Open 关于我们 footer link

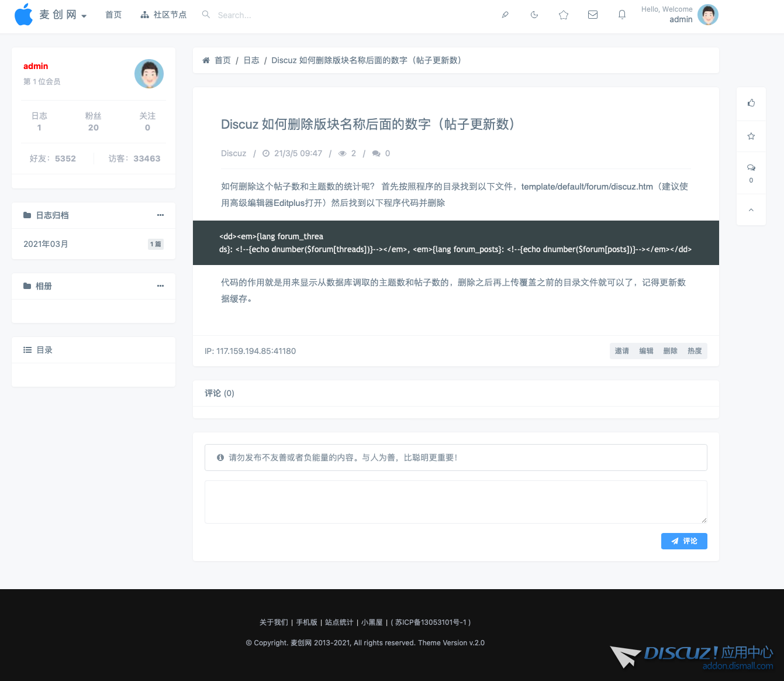pos(274,622)
